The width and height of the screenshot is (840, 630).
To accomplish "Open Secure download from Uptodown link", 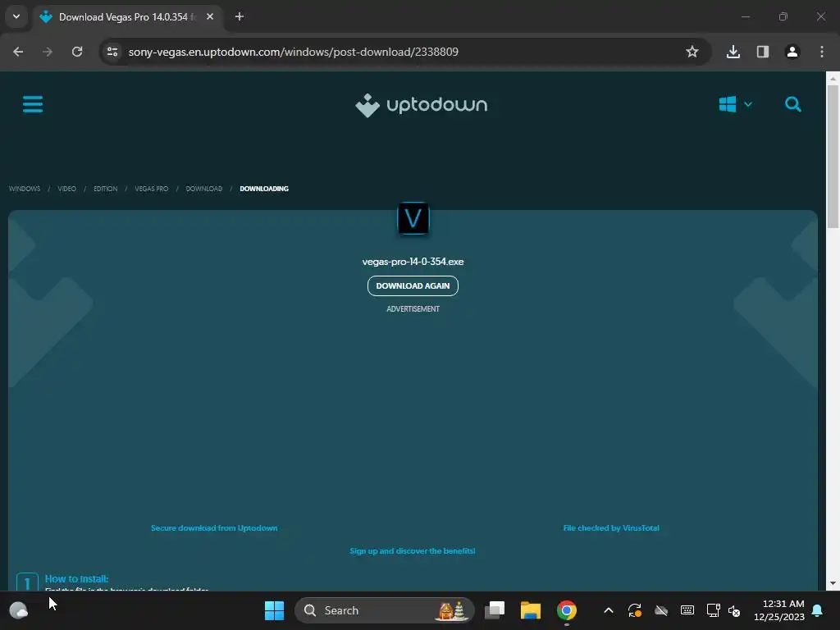I will 214,527.
